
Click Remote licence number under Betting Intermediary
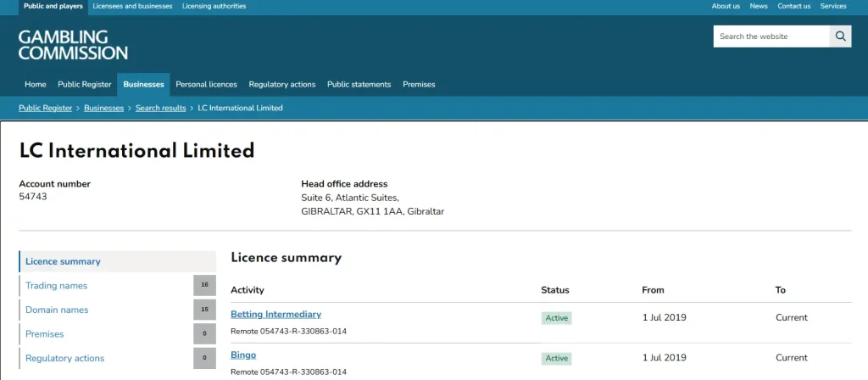[288, 332]
